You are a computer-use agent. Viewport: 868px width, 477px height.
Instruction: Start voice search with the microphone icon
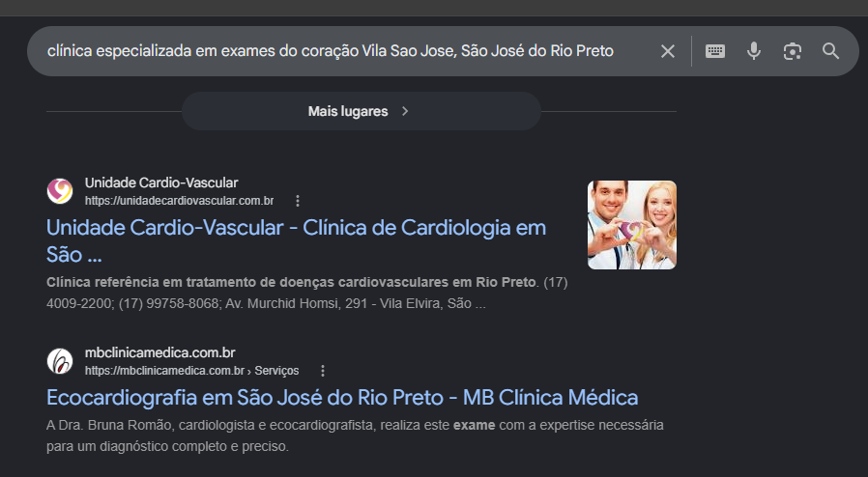click(x=753, y=51)
